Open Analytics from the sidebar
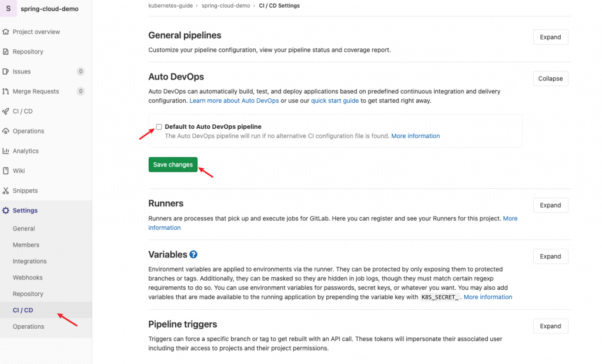 click(x=26, y=151)
